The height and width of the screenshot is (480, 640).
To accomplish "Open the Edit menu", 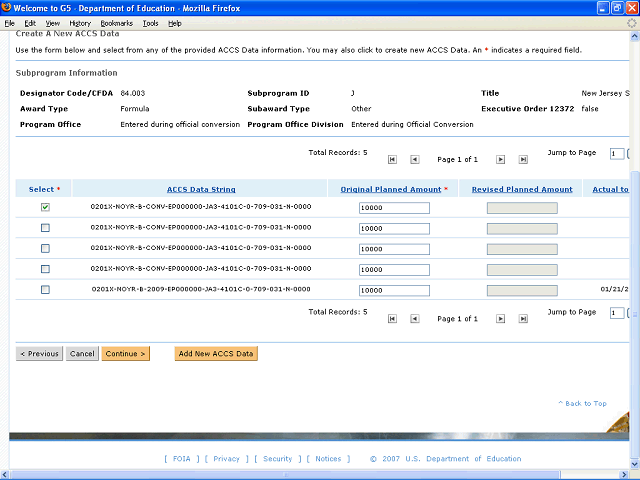I will tap(30, 24).
